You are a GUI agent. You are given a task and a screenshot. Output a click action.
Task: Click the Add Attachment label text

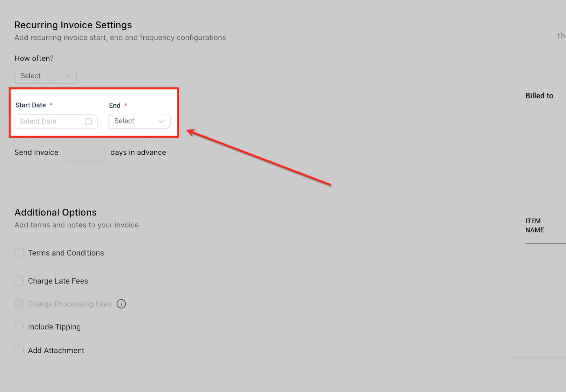(x=56, y=350)
